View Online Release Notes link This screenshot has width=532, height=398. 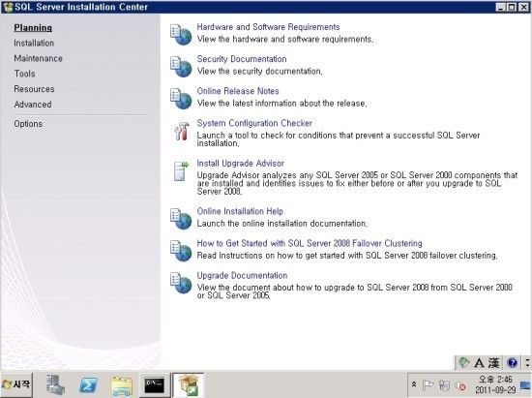click(238, 91)
